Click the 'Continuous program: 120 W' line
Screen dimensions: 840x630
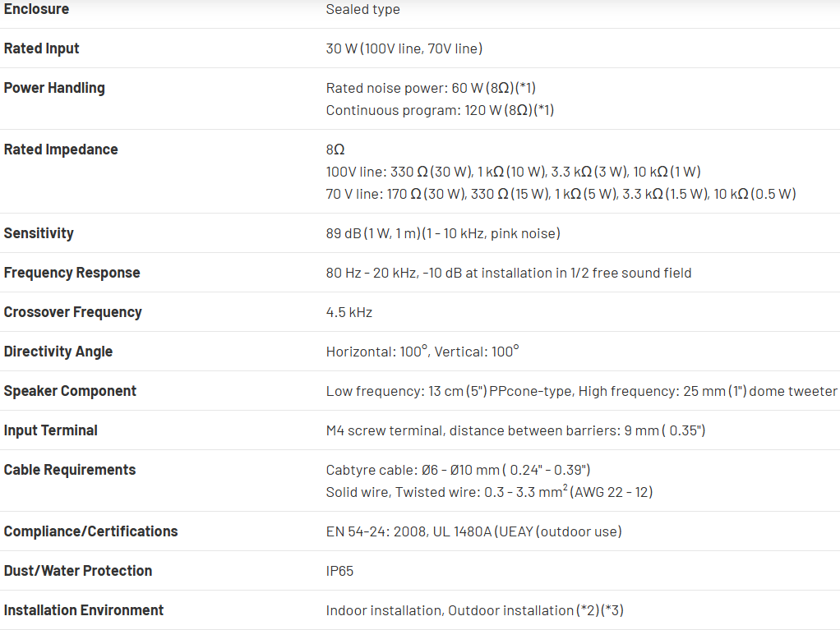[440, 110]
